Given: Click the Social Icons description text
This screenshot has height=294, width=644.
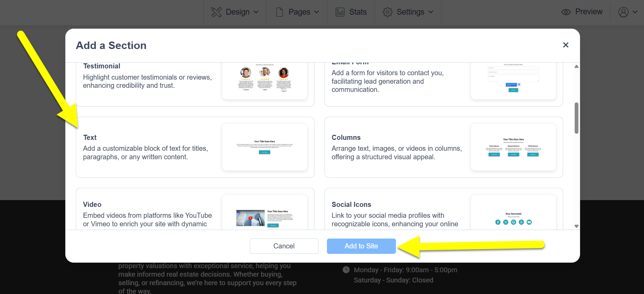Looking at the screenshot, I should click(395, 220).
